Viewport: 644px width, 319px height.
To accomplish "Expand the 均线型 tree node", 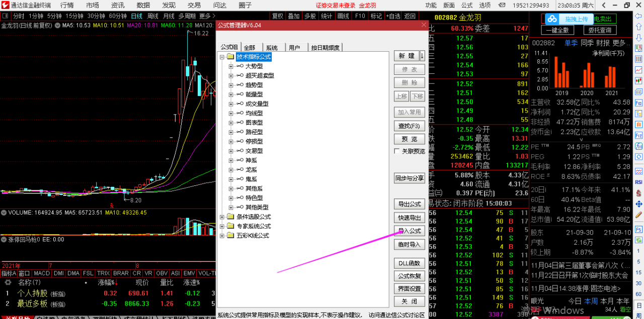I will tap(231, 113).
